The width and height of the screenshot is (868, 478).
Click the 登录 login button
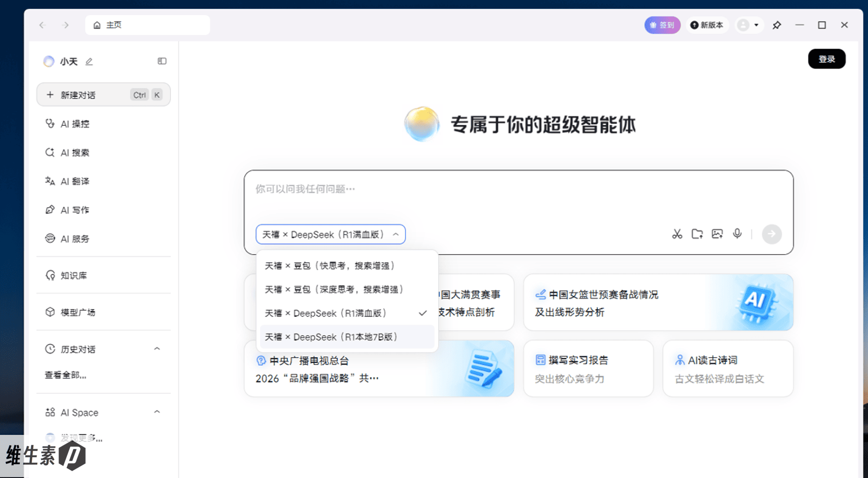pyautogui.click(x=826, y=59)
